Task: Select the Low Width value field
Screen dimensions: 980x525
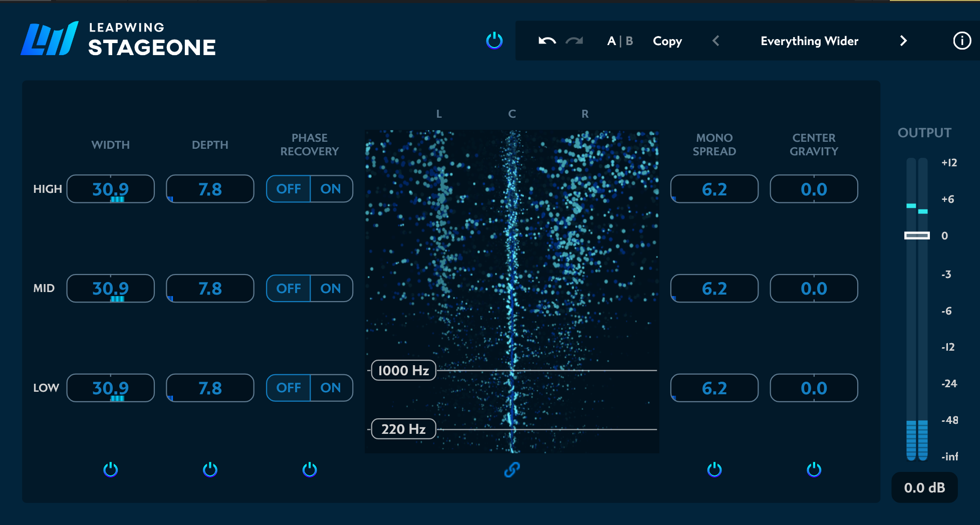Action: click(111, 388)
